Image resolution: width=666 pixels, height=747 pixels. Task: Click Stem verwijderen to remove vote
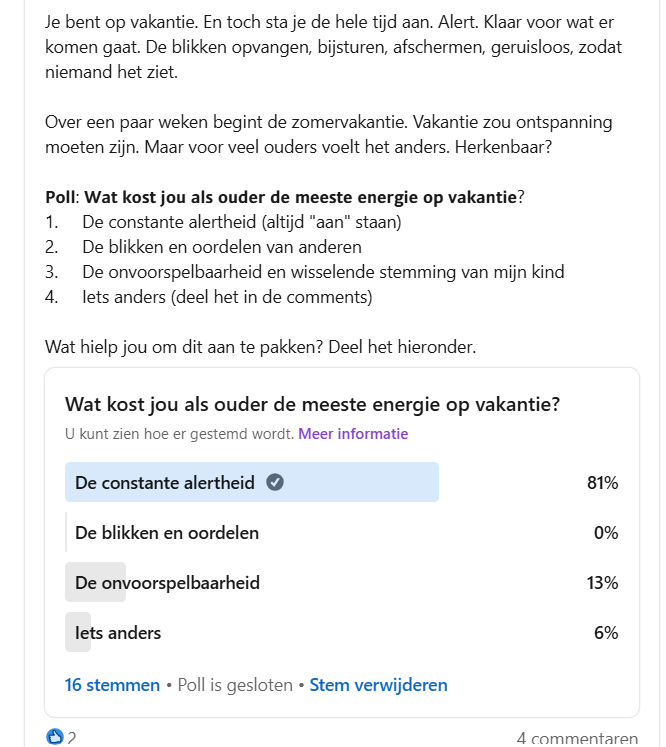pyautogui.click(x=378, y=685)
